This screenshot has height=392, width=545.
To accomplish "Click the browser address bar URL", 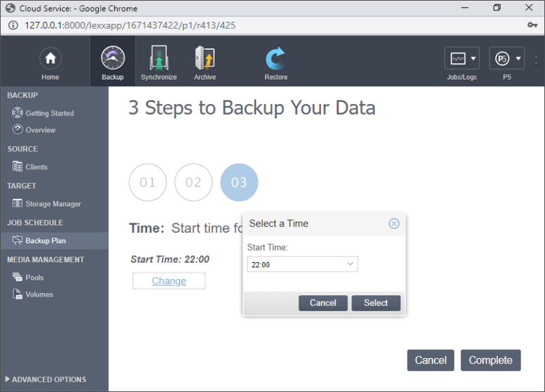I will [130, 25].
